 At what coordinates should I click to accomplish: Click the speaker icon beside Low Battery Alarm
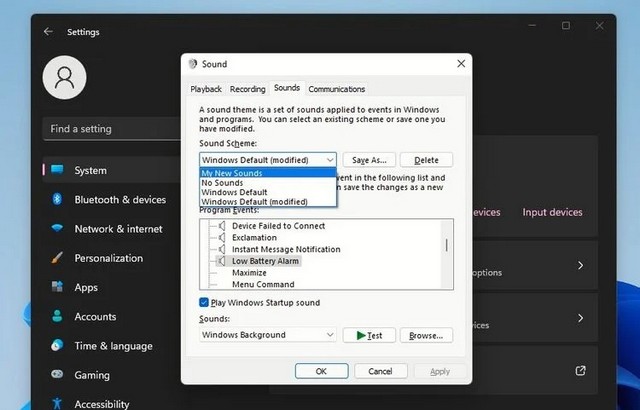pos(221,261)
